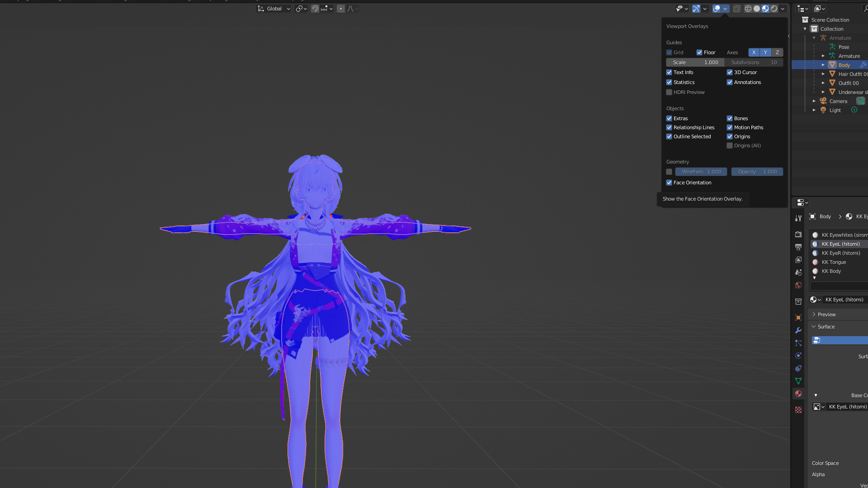Toggle the Z axis button

[x=777, y=52]
